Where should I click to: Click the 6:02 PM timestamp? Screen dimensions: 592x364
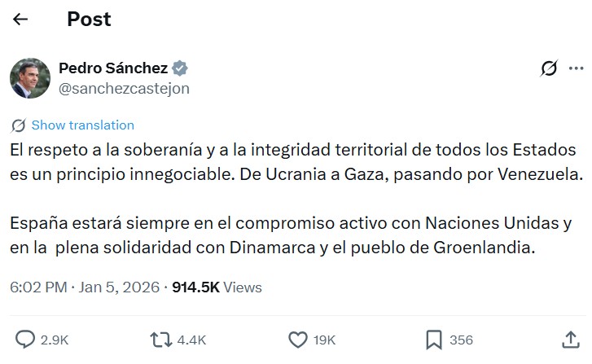click(37, 287)
